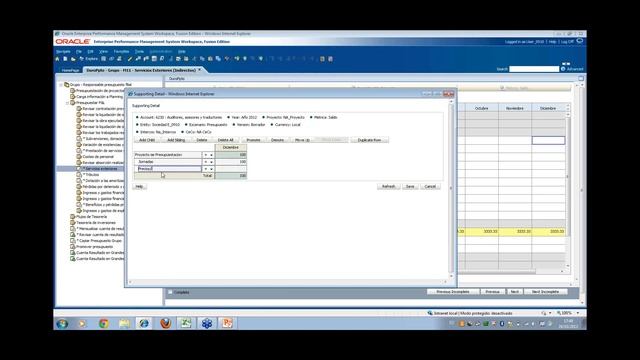
Task: Open the Help menu in the menu bar
Action: [x=182, y=52]
